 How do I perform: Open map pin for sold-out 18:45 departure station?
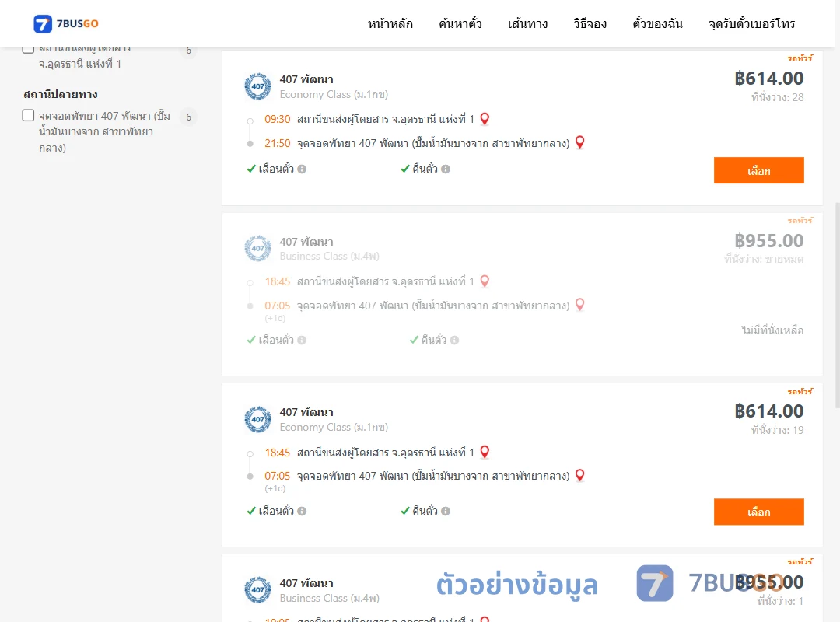485,281
